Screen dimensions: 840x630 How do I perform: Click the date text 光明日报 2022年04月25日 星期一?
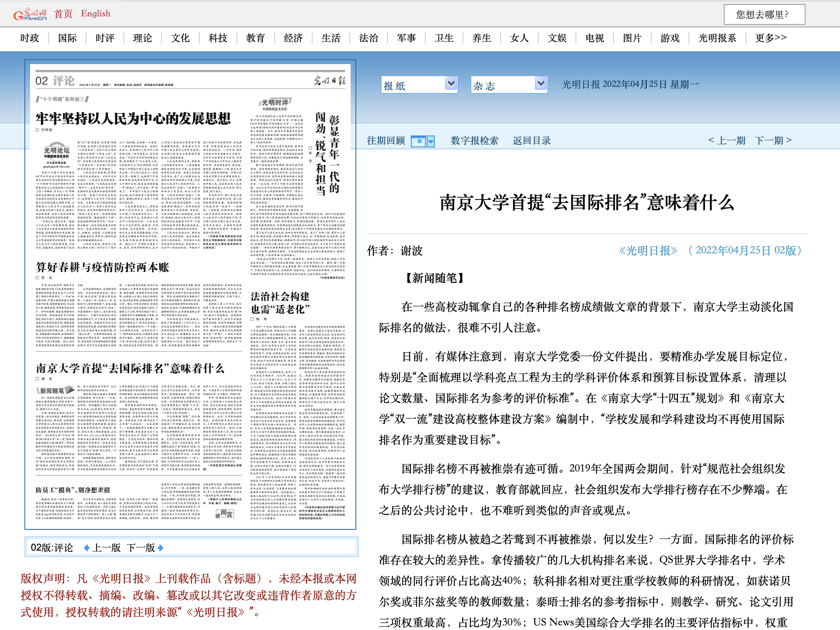click(x=630, y=85)
